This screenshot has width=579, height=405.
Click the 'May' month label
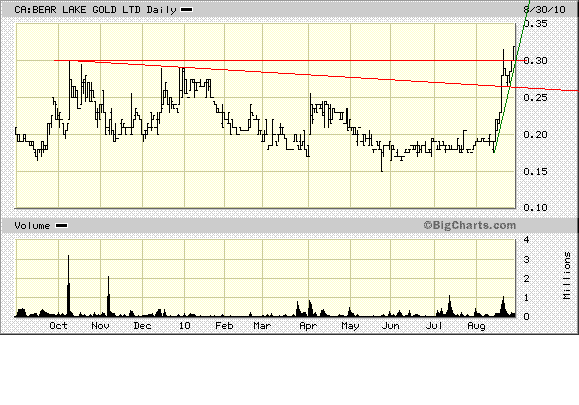350,326
